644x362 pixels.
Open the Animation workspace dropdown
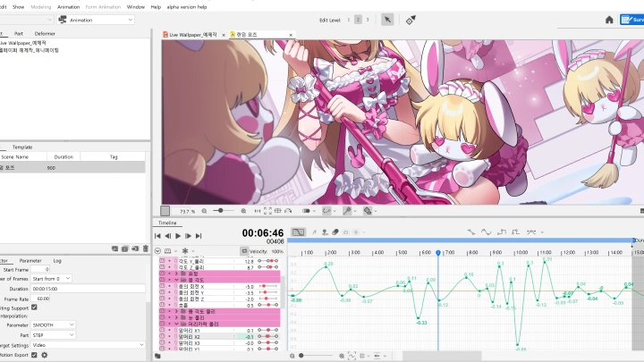96,20
